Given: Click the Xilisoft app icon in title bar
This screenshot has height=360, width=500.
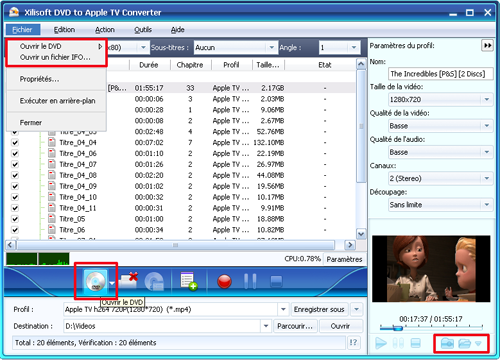Looking at the screenshot, I should 14,12.
